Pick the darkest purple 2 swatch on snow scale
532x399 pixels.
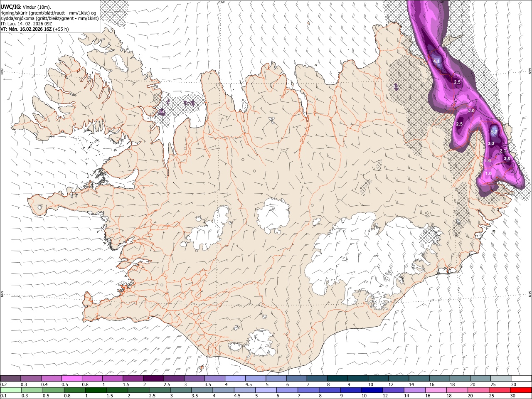(153, 378)
